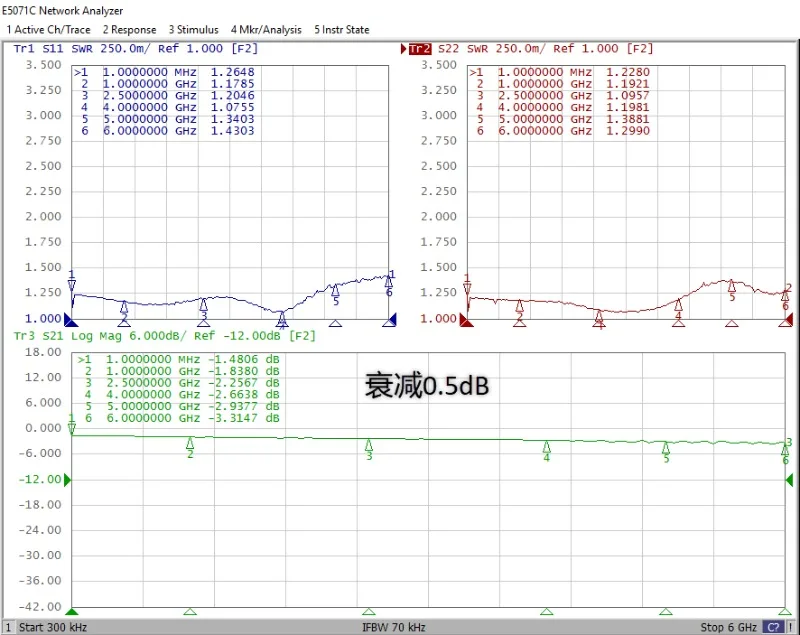Click S22 marker 6 value 1.2990

coord(628,131)
